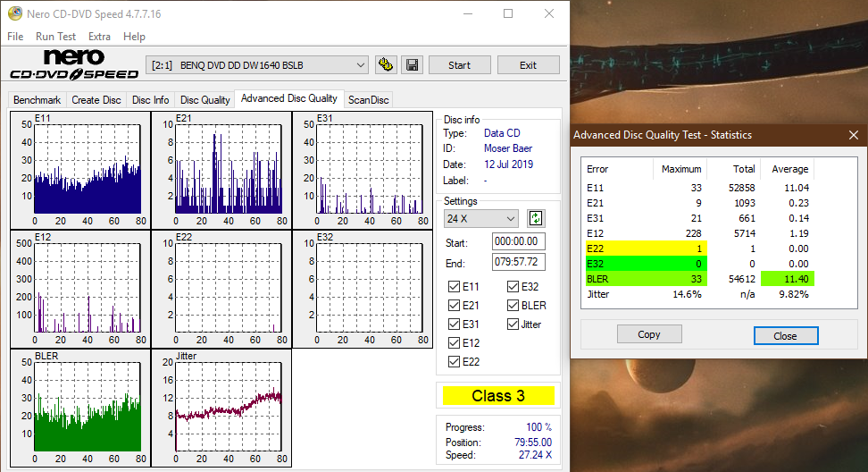
Task: Toggle the Jitter checkbox
Action: click(513, 324)
